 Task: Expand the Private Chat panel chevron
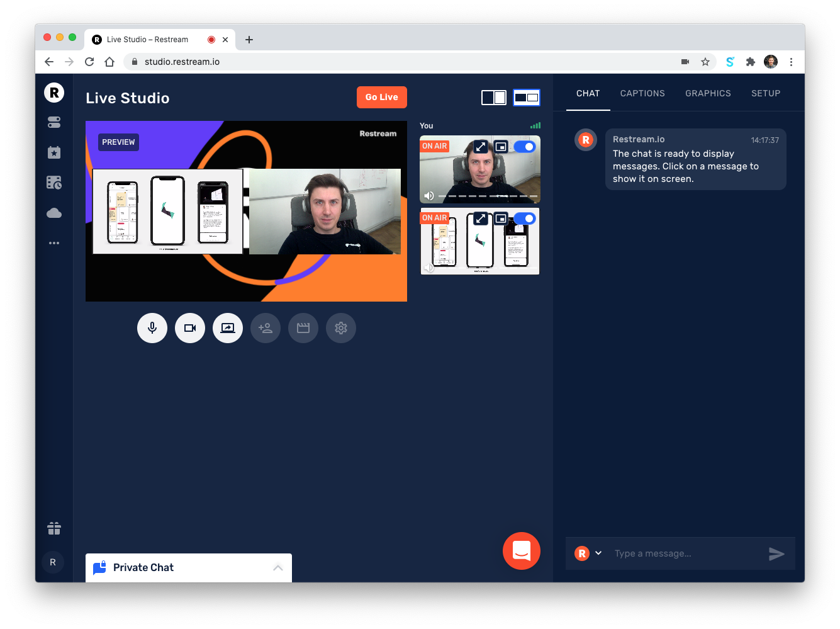(278, 568)
